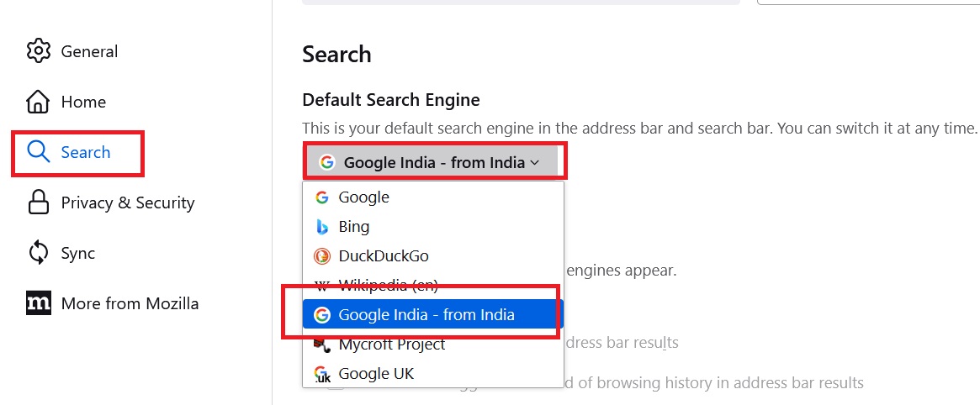Collapse the dropdown using its chevron arrow
Image resolution: width=980 pixels, height=405 pixels.
(x=535, y=163)
